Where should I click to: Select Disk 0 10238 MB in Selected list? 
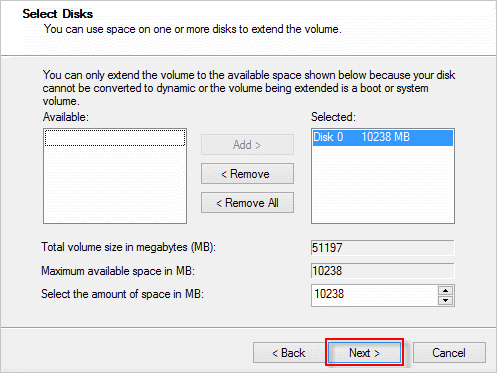(383, 137)
